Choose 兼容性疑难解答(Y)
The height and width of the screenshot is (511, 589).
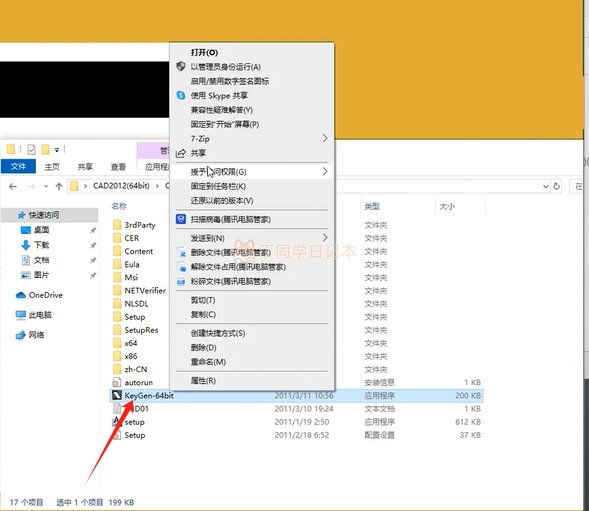pyautogui.click(x=222, y=110)
